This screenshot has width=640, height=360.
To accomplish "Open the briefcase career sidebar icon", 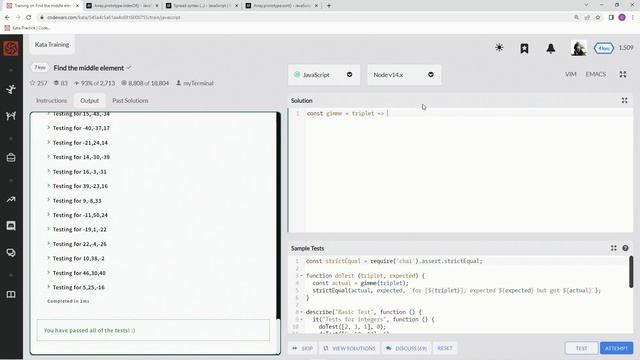I will [x=11, y=158].
